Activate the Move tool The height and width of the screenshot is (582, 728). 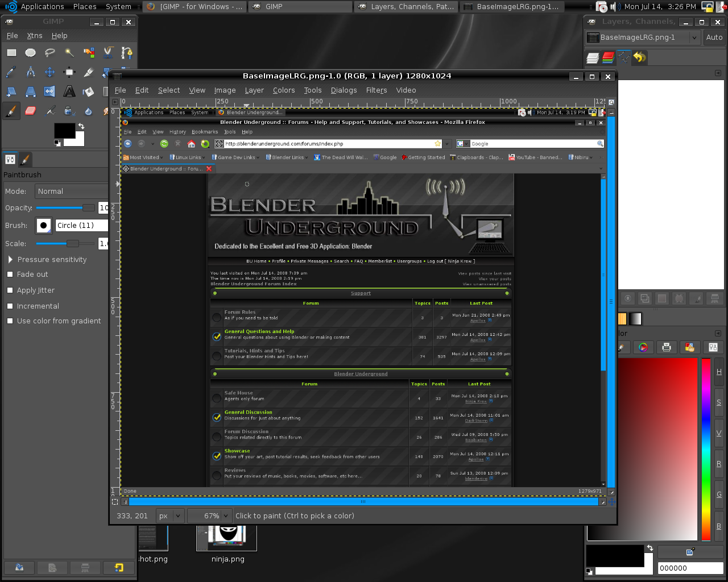tap(50, 72)
